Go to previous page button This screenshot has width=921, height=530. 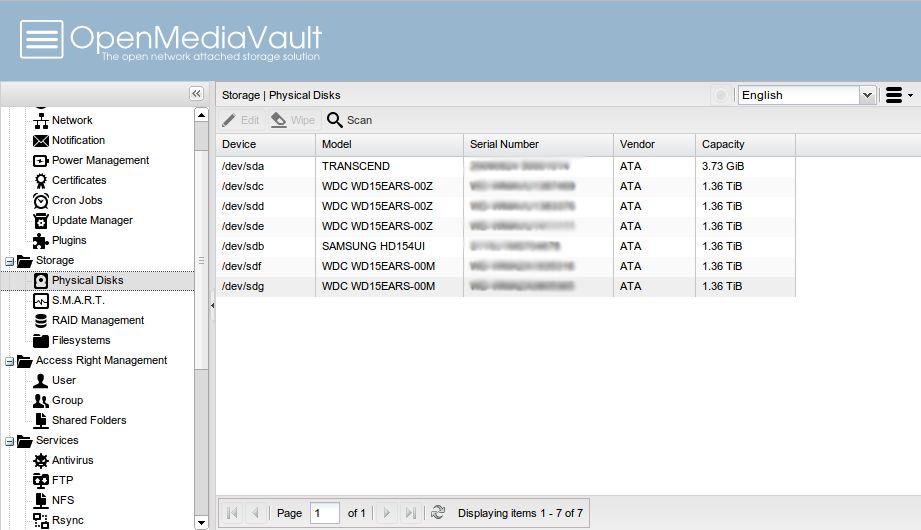click(x=255, y=513)
